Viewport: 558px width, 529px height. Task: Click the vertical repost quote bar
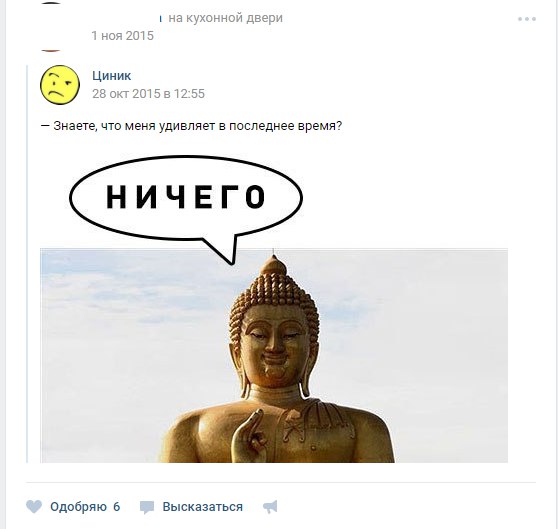(x=27, y=264)
